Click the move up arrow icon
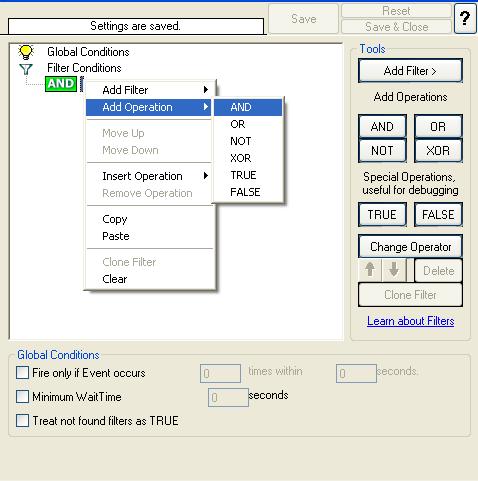The image size is (478, 481). [370, 270]
